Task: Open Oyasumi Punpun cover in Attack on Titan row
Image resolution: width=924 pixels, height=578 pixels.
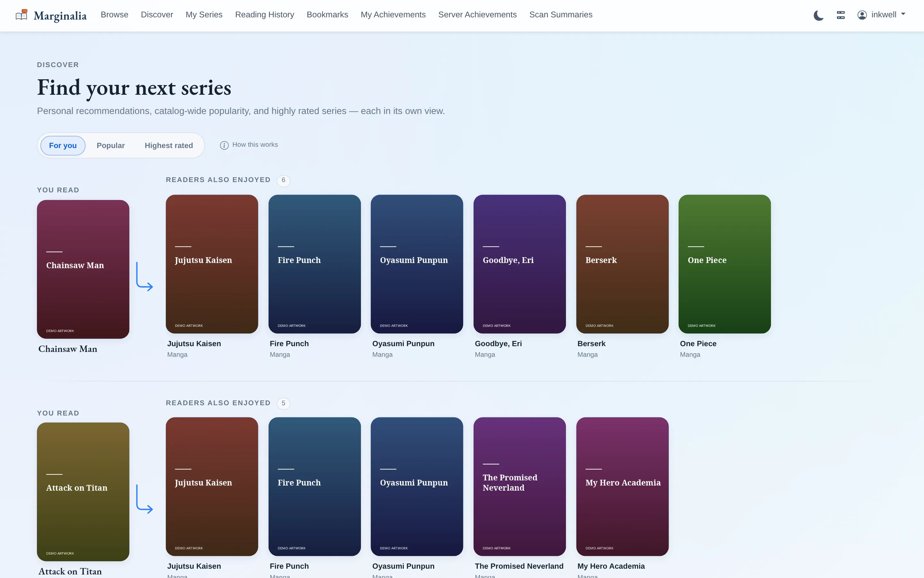Action: coord(417,486)
